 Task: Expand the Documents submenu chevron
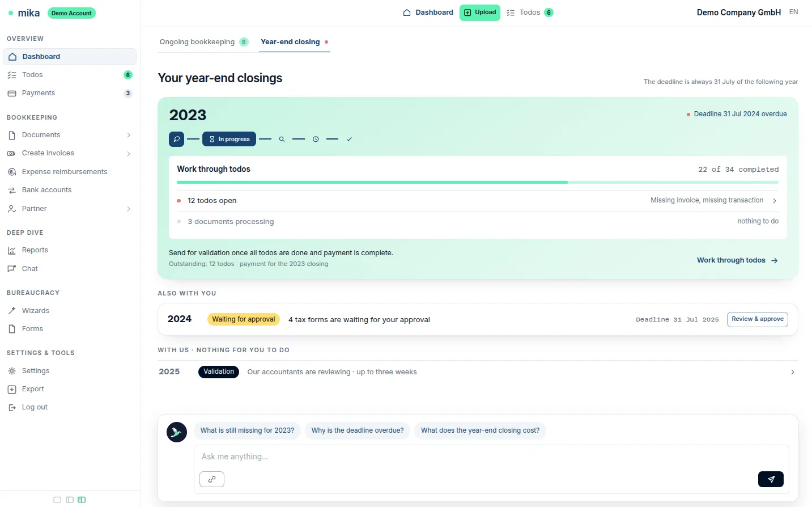pyautogui.click(x=129, y=135)
